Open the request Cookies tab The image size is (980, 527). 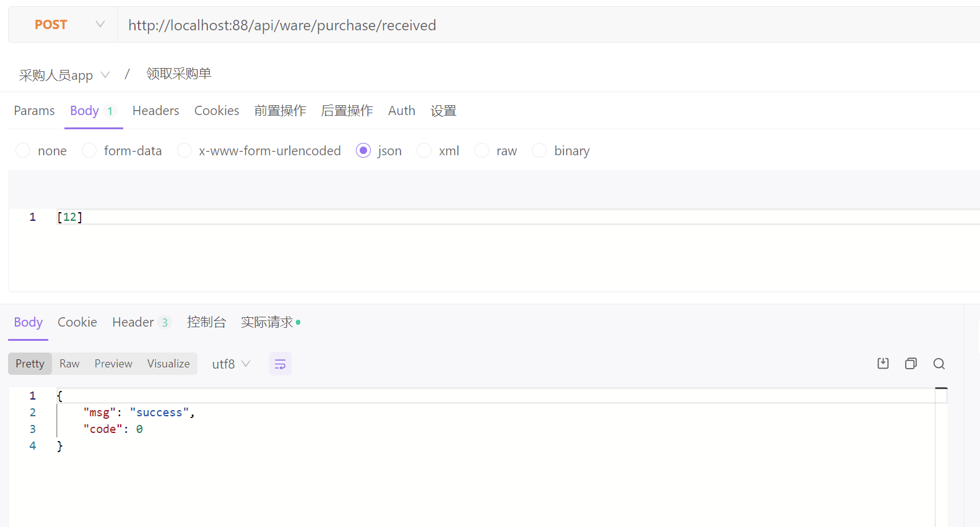(217, 111)
